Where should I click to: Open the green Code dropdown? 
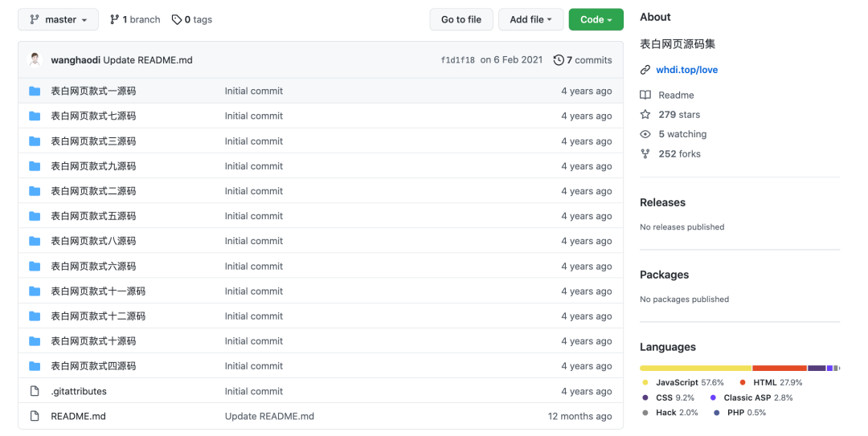click(596, 19)
